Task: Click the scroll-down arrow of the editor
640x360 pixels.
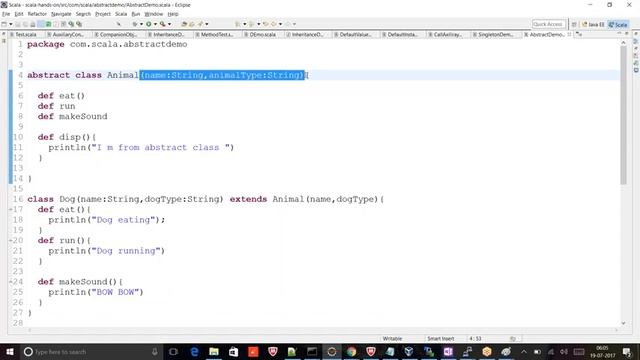Action: click(623, 323)
